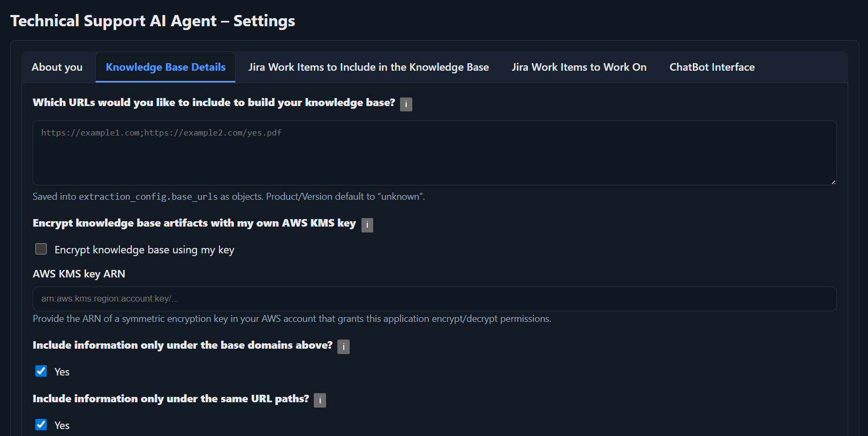This screenshot has height=436, width=868.
Task: Enable the encrypt knowledge base checkbox
Action: tap(41, 249)
